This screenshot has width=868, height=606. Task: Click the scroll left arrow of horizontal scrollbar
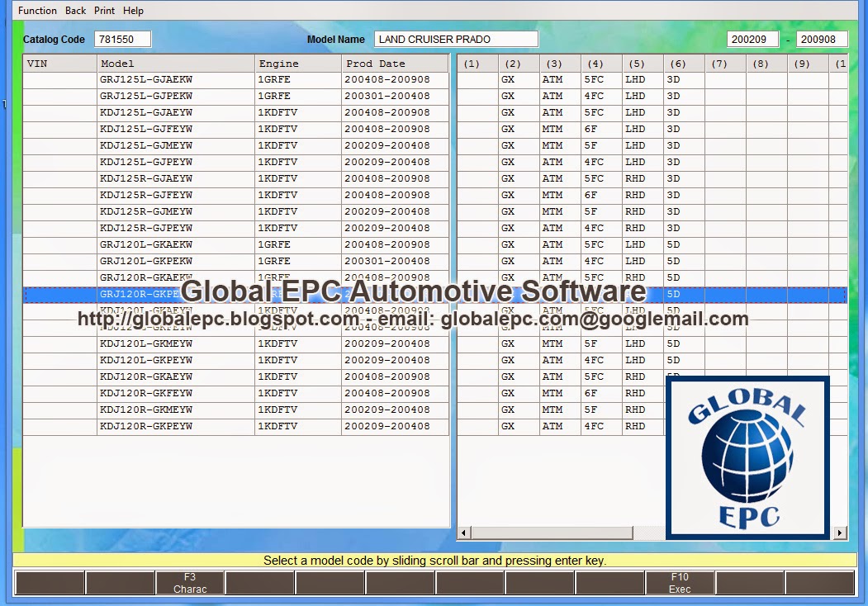pyautogui.click(x=463, y=533)
